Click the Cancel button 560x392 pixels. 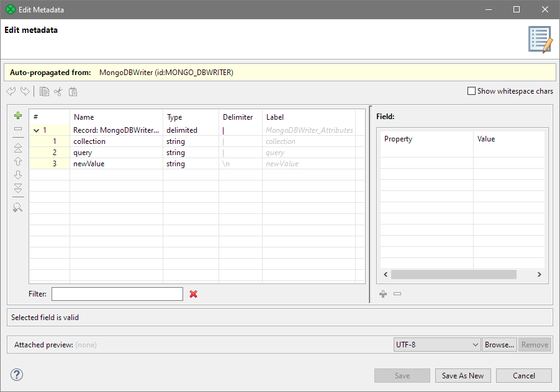pyautogui.click(x=523, y=376)
